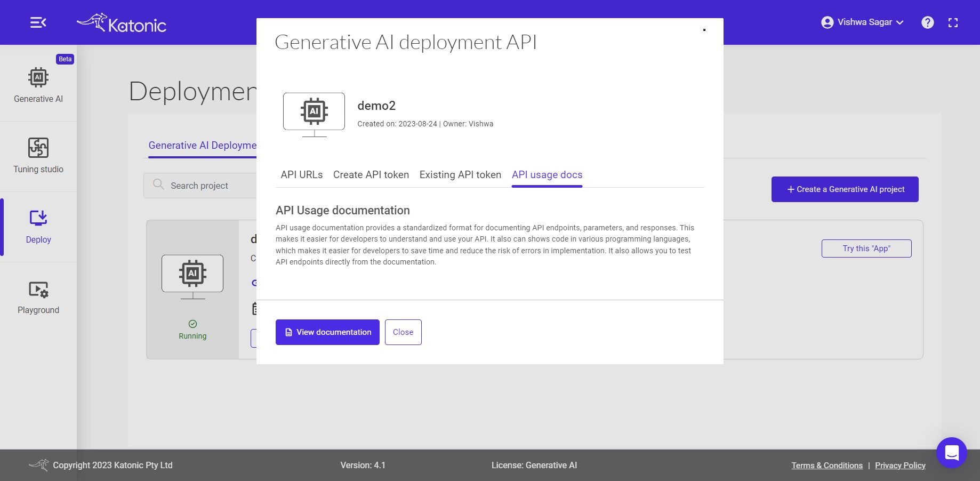
Task: Click the demo2 AI chip monitor icon in dialog
Action: 314,114
